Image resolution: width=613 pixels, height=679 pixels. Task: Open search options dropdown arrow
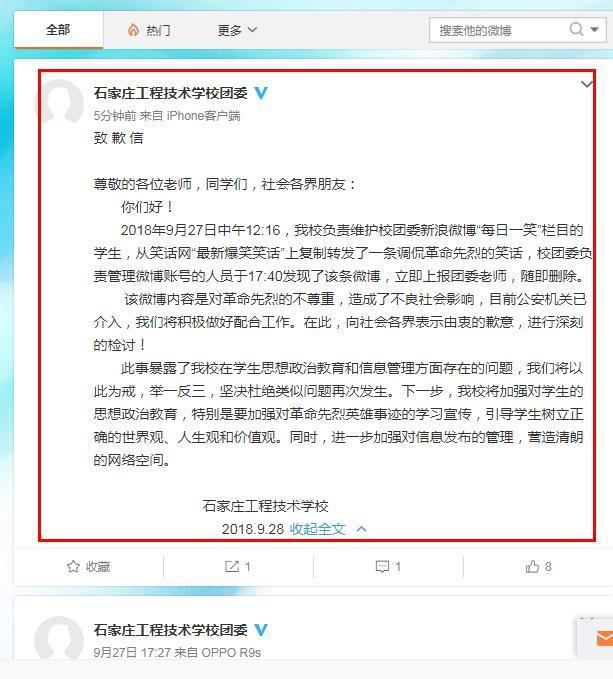pos(594,30)
